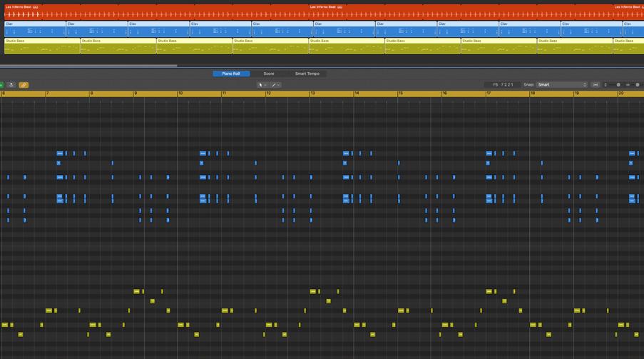
Task: Switch to the Piano Roll tab
Action: tap(231, 74)
